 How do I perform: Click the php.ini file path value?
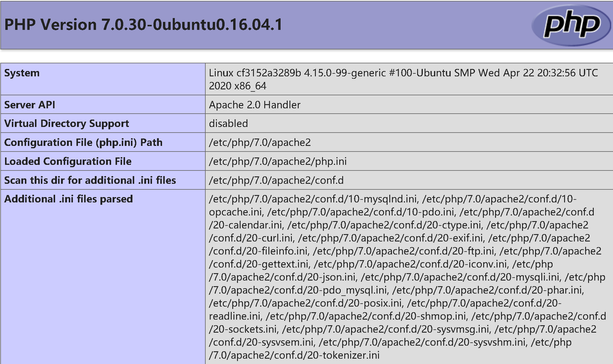279,162
